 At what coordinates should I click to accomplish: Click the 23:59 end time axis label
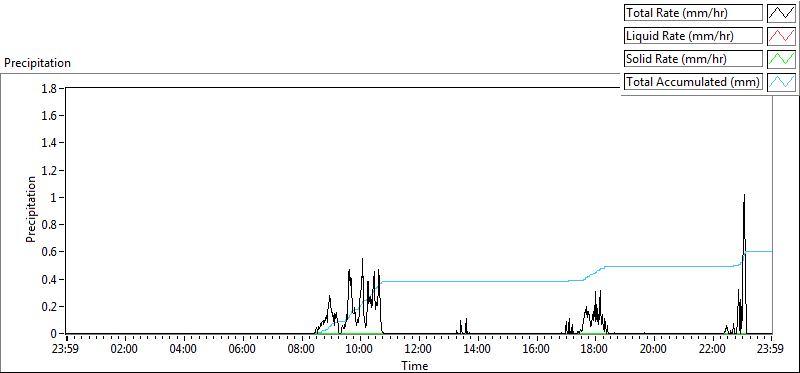771,350
